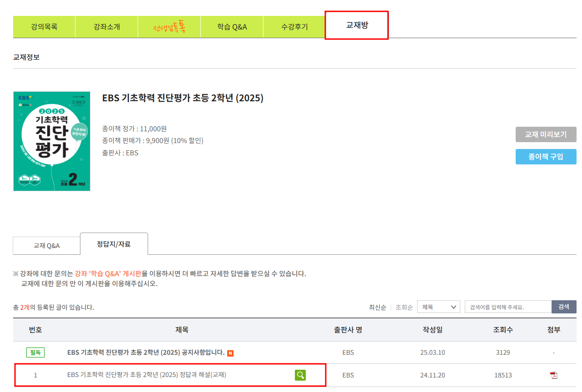The height and width of the screenshot is (392, 582).
Task: Open the 학습 Q&A tab
Action: pyautogui.click(x=232, y=27)
